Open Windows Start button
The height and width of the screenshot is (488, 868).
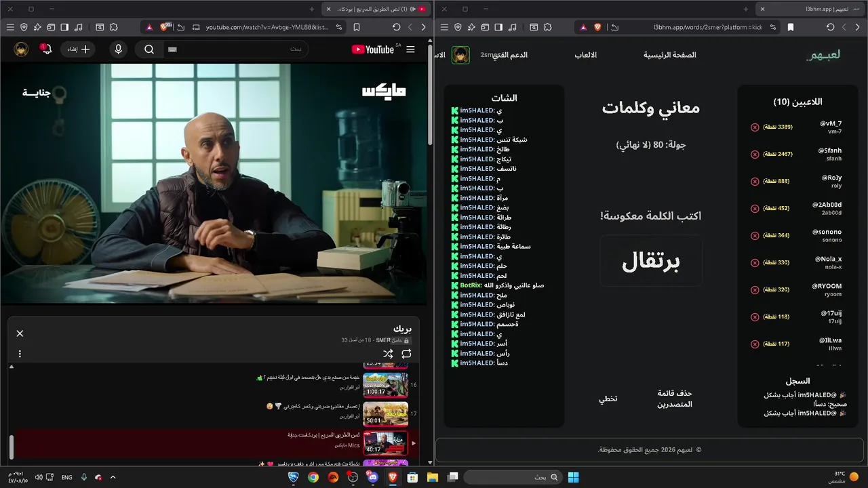pyautogui.click(x=573, y=477)
